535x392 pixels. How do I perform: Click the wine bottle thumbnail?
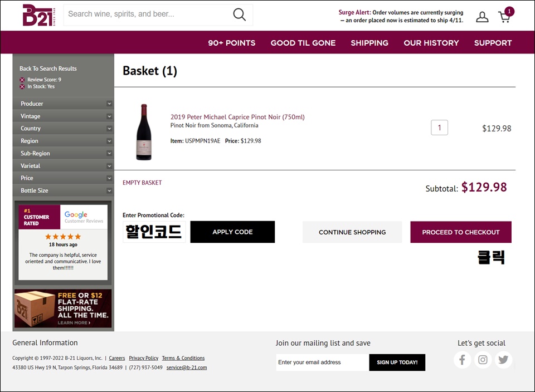click(144, 133)
